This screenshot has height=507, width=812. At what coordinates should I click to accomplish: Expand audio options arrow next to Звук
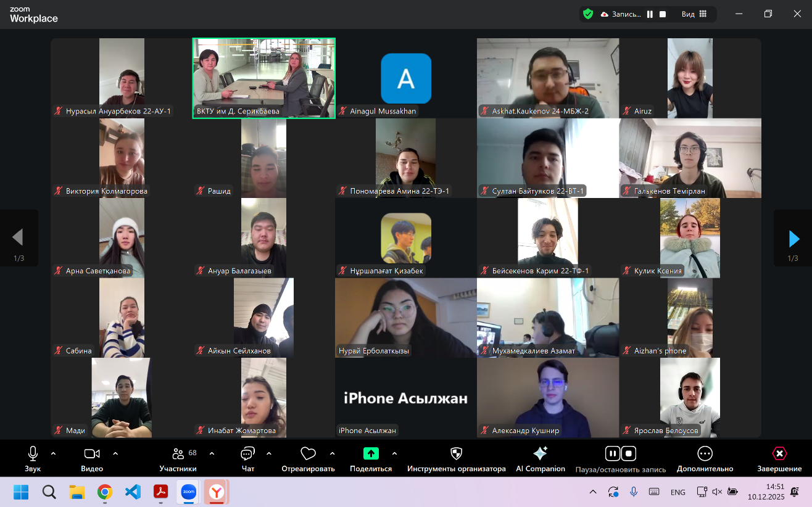click(53, 454)
